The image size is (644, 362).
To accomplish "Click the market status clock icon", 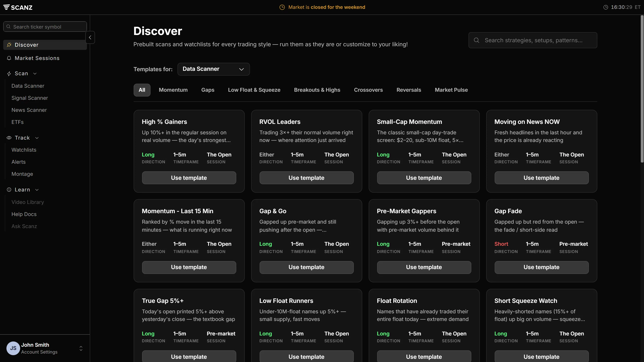I will tap(282, 7).
